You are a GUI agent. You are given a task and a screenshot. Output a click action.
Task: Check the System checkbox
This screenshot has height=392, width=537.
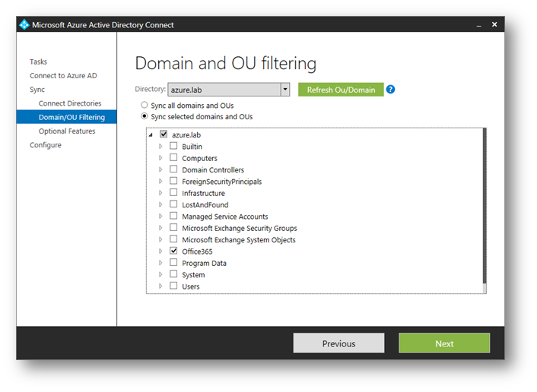pos(173,274)
